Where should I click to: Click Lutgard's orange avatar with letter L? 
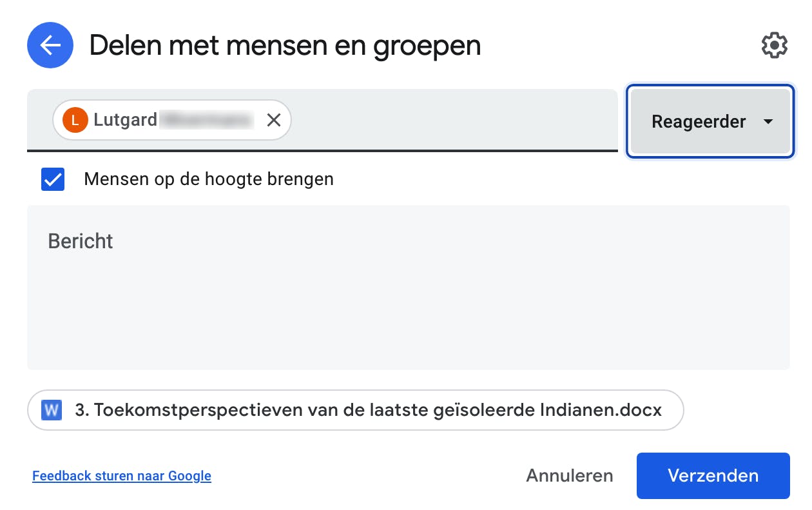pos(75,120)
